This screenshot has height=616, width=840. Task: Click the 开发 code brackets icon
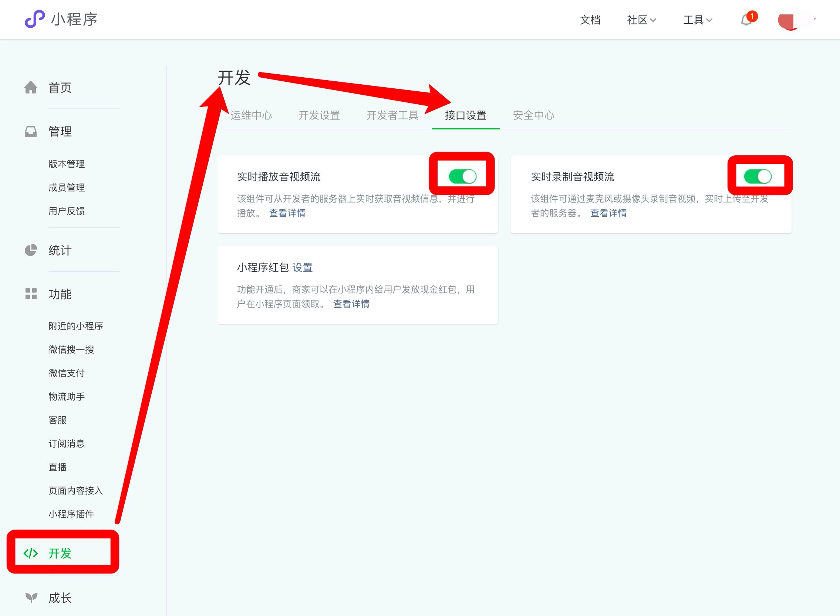click(31, 554)
